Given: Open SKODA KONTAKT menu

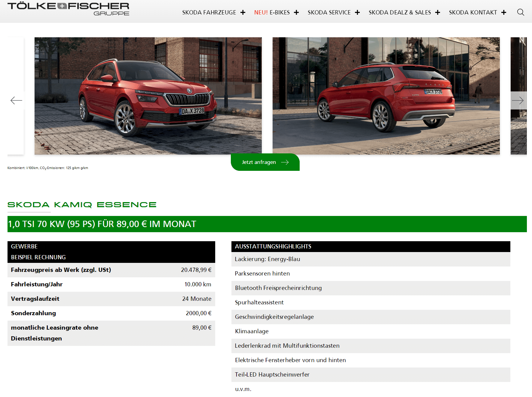Looking at the screenshot, I should 473,12.
